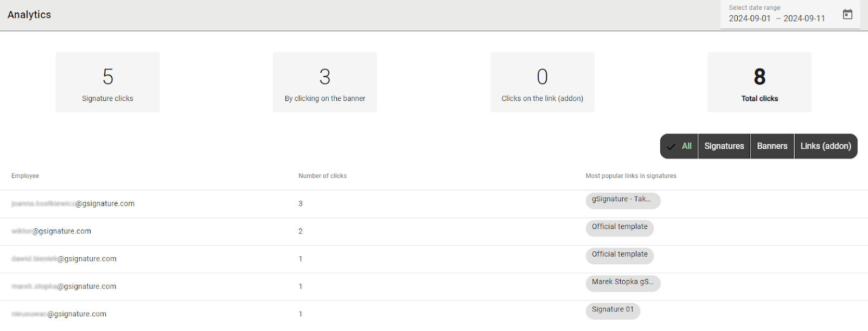
Task: Open the Total clicks card
Action: point(759,82)
